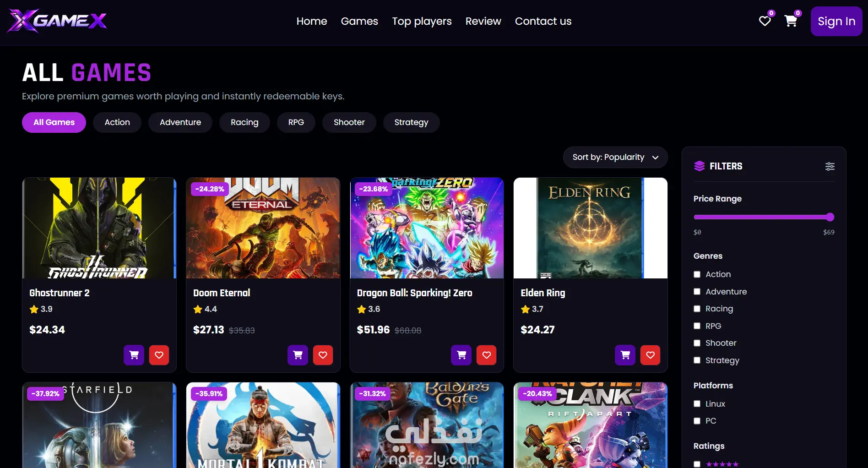Click the XGameX logo
Screen dimensions: 868x468
point(57,21)
